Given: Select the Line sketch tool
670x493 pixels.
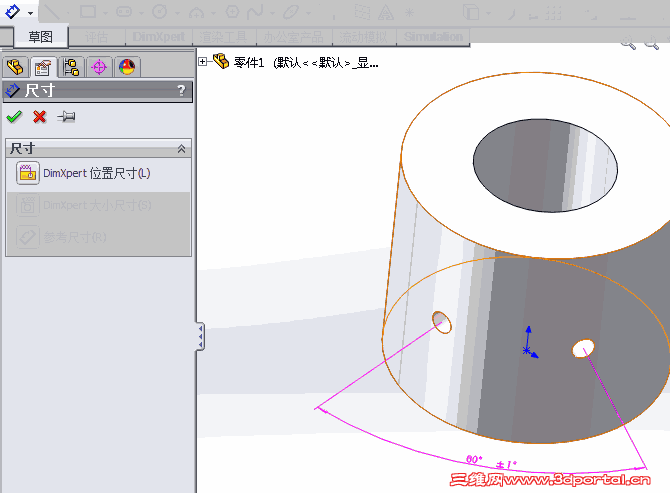Looking at the screenshot, I should (52, 12).
